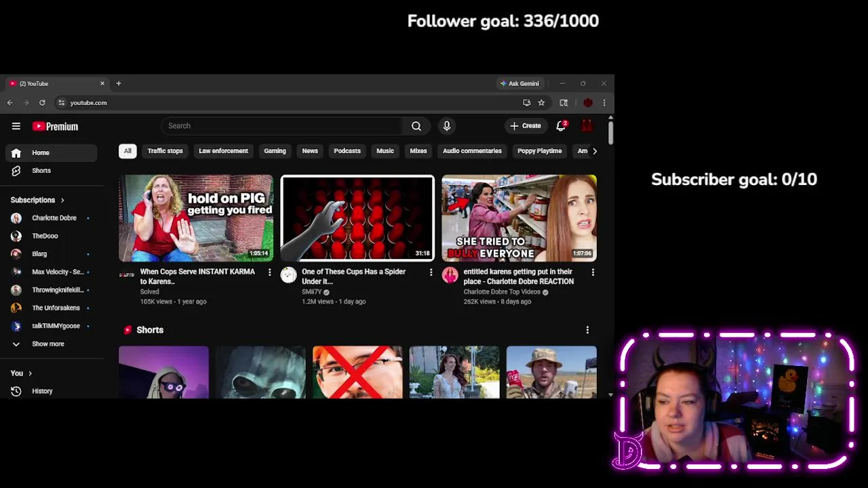Open Charlotte Dobre Top Videos channel avatar
This screenshot has height=488, width=868.
point(450,275)
